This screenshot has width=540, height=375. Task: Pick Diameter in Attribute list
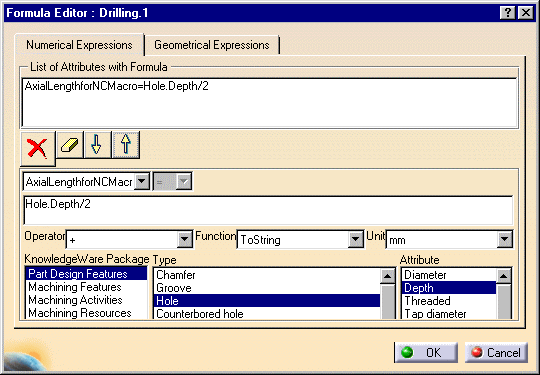click(449, 275)
